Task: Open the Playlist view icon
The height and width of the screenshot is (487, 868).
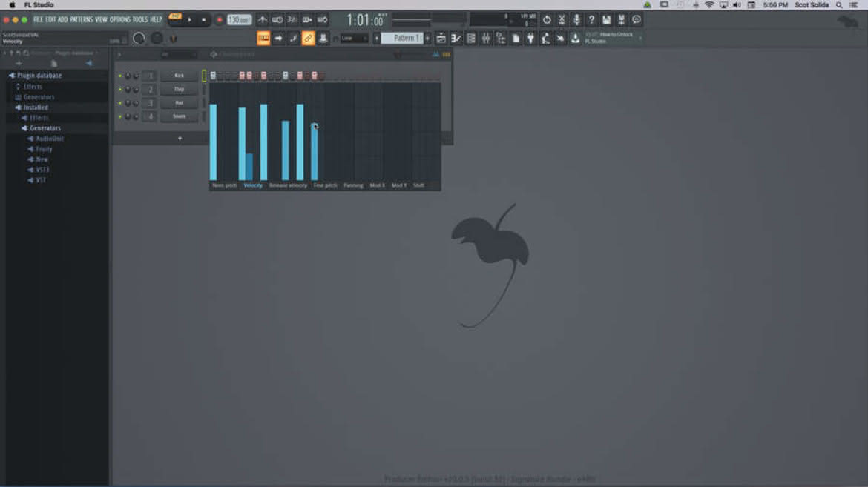Action: point(441,39)
